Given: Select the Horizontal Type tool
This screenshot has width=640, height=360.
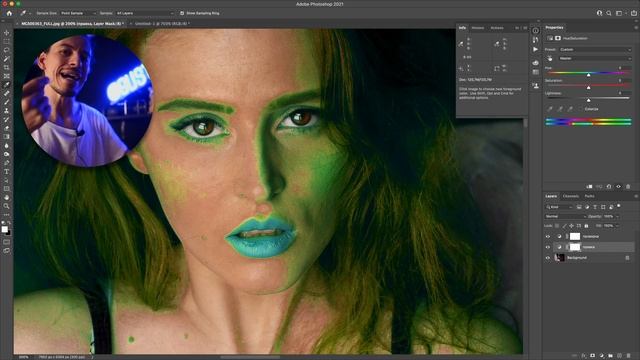Looking at the screenshot, I should 7,171.
